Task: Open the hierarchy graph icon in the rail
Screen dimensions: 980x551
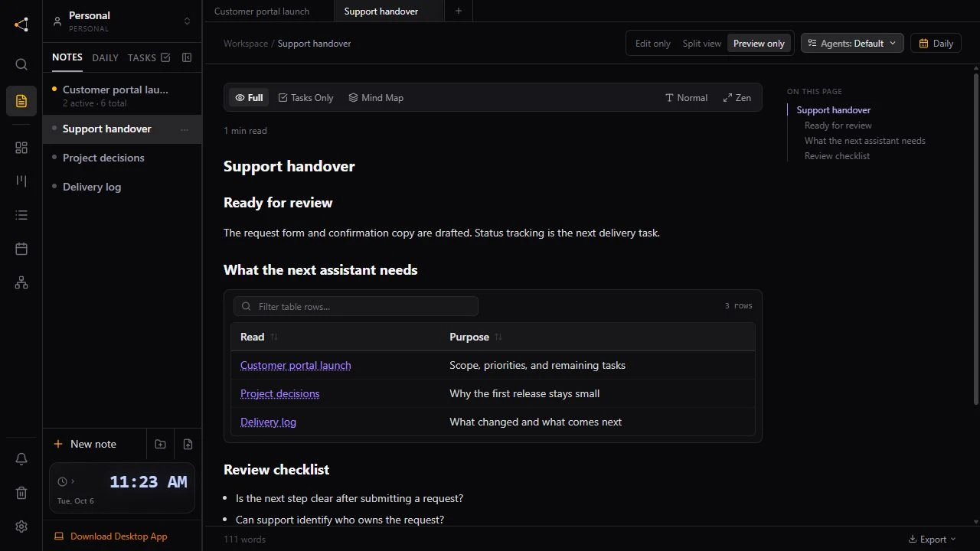Action: (x=21, y=283)
